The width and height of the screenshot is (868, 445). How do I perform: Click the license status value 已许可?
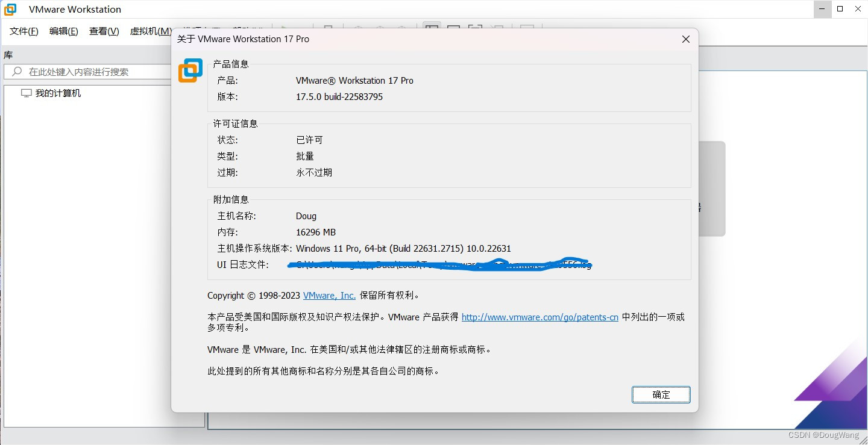[x=309, y=140]
